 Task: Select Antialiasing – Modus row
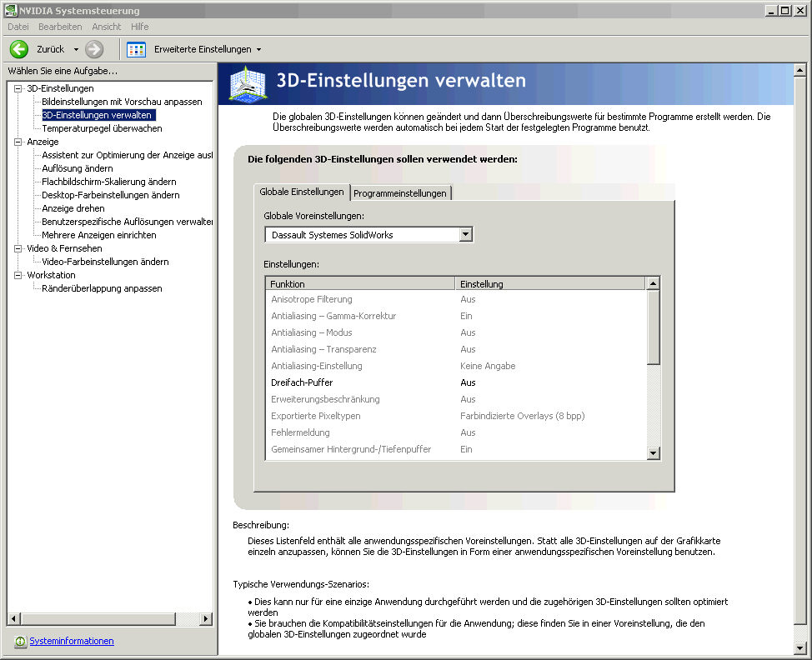click(456, 332)
